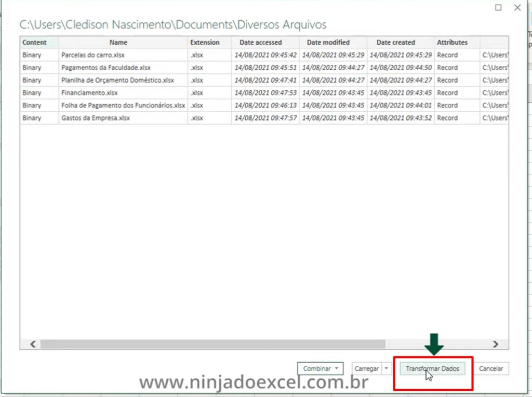This screenshot has height=397, width=532.
Task: Click the Attributes column header
Action: [452, 42]
